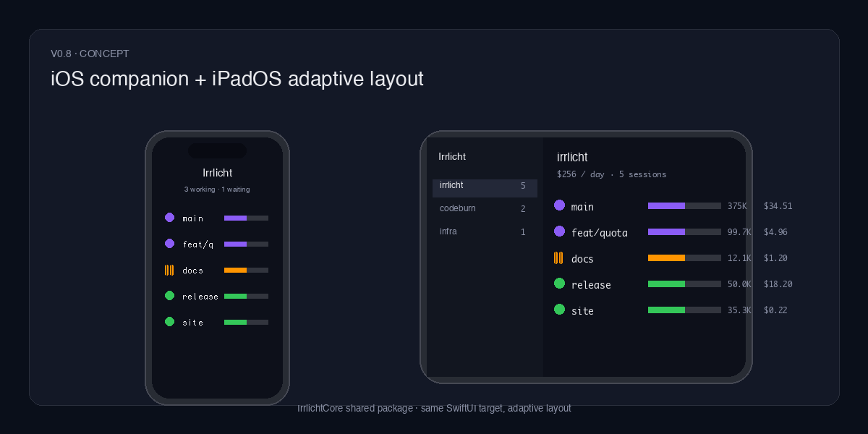The height and width of the screenshot is (434, 868).
Task: Click the orange waiting bars icon beside docs on the iPad
Action: tap(558, 258)
